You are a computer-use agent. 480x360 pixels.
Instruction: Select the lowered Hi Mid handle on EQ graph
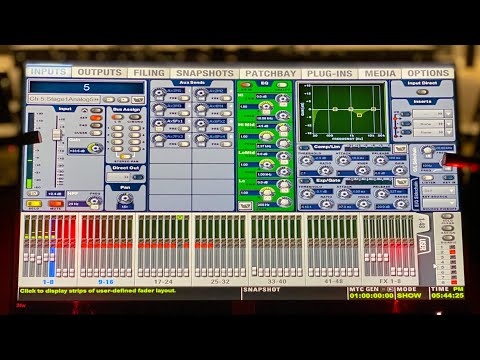[x=359, y=115]
